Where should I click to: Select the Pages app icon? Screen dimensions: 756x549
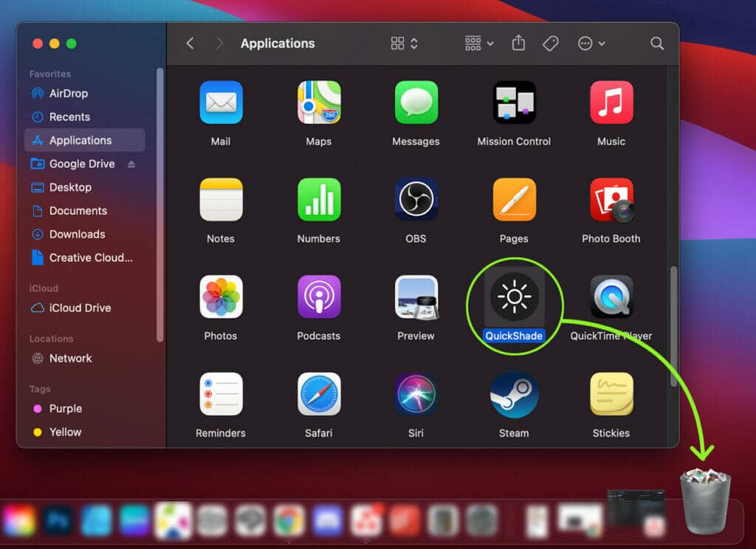[514, 199]
